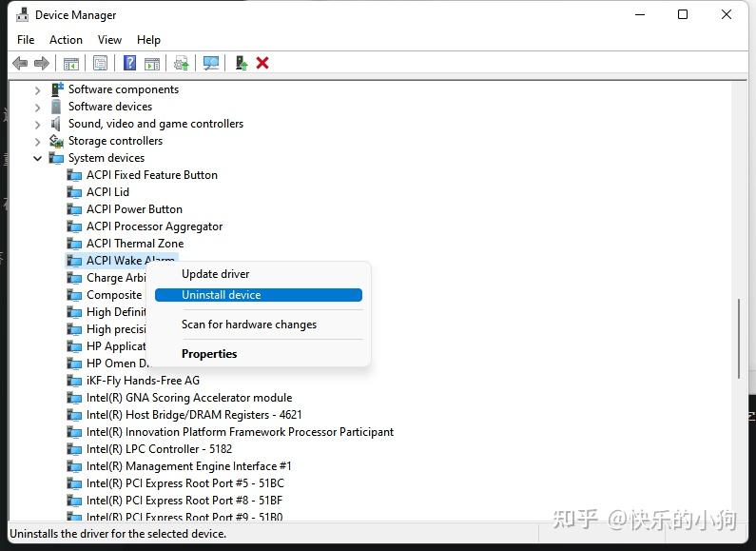The image size is (756, 551).
Task: Select Intel(R) PCI Express Root Port #5 - 51BC
Action: coord(185,483)
